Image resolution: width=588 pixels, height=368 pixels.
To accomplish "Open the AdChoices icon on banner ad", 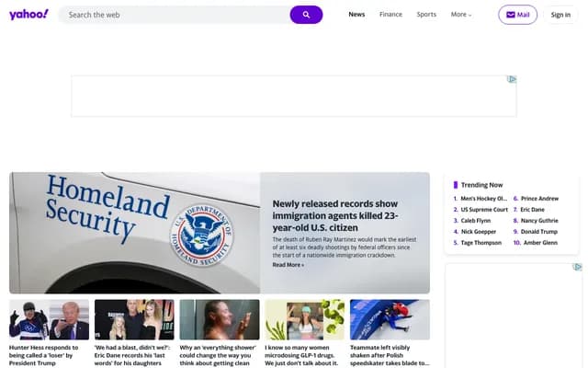I will tap(512, 79).
